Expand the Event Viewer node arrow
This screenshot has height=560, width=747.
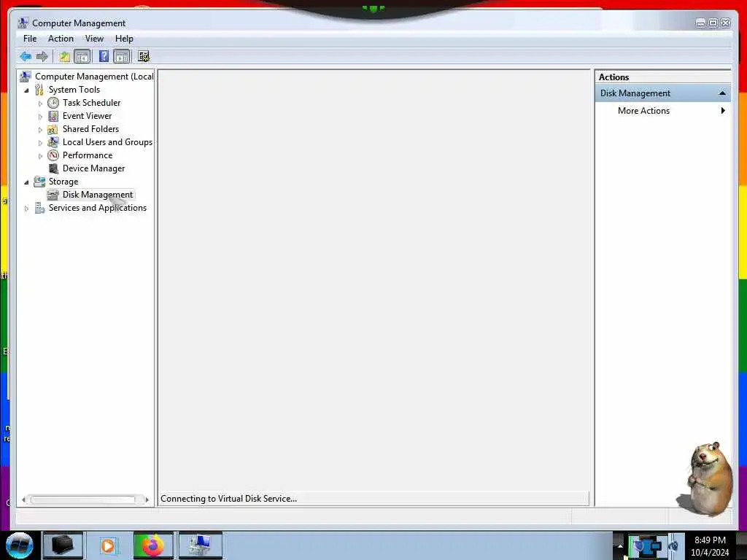[40, 117]
